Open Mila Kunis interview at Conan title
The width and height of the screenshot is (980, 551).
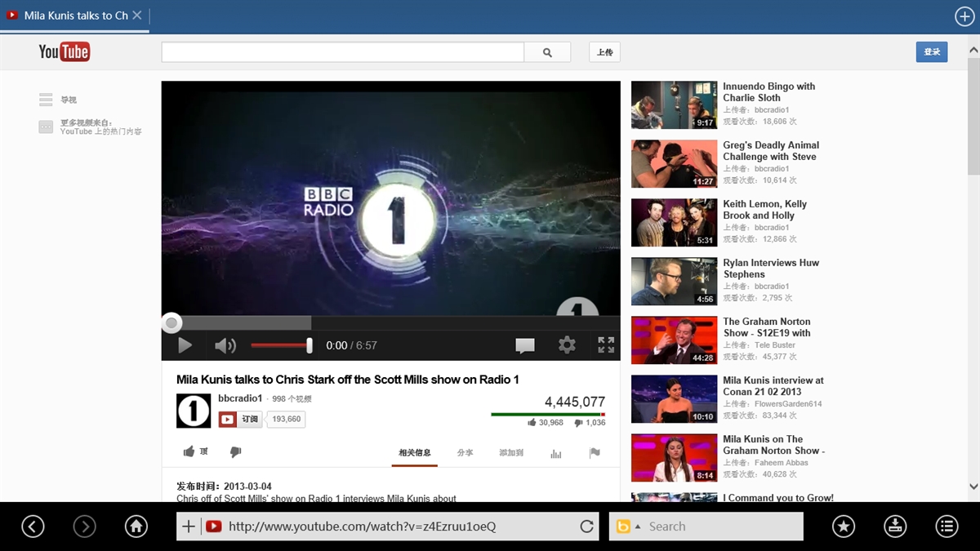click(x=773, y=386)
